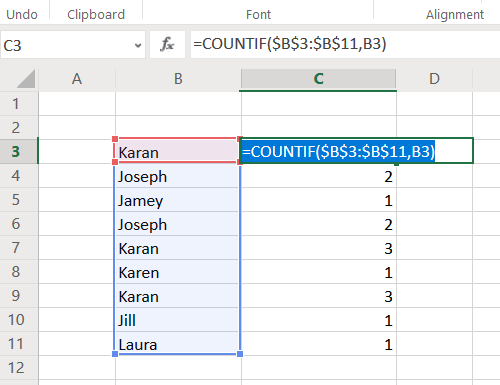Image resolution: width=500 pixels, height=385 pixels.
Task: Click cell C9 with value 3
Action: pos(319,296)
